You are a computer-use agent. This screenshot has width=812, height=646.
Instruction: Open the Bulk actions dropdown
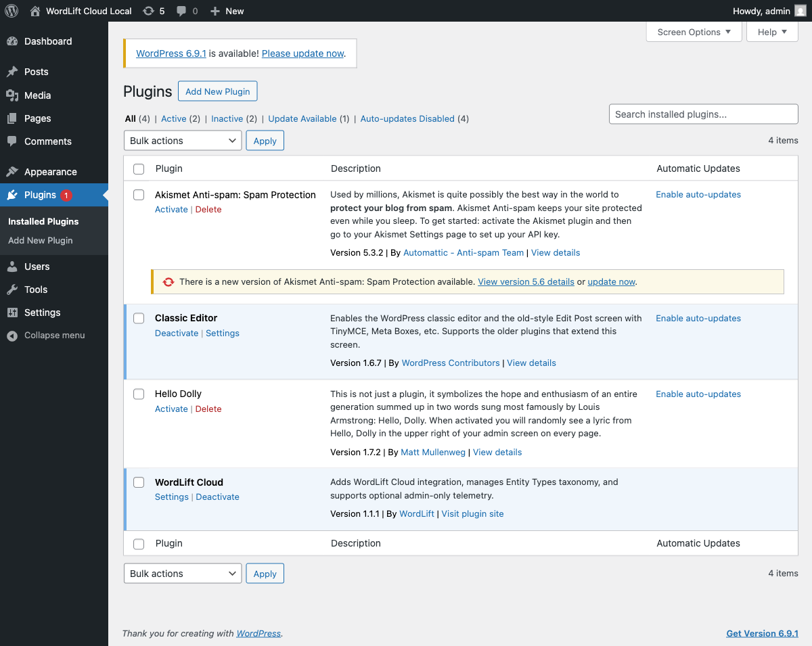coord(182,140)
